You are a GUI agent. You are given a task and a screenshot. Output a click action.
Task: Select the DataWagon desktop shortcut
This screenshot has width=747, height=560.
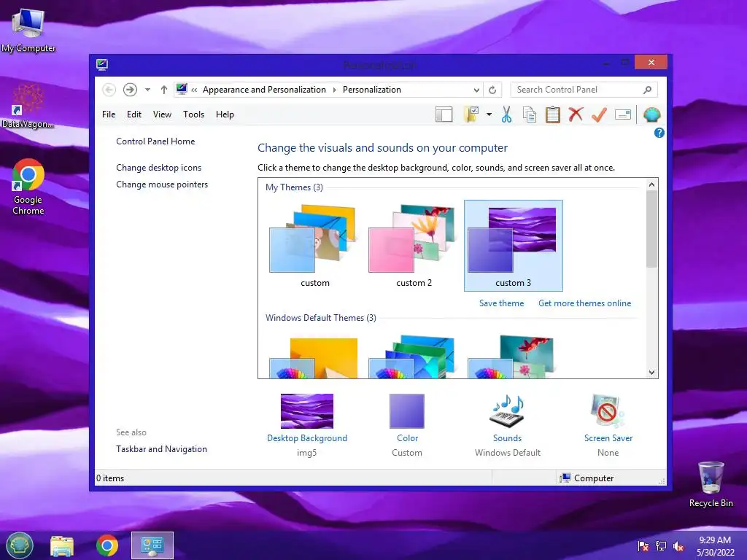point(28,106)
